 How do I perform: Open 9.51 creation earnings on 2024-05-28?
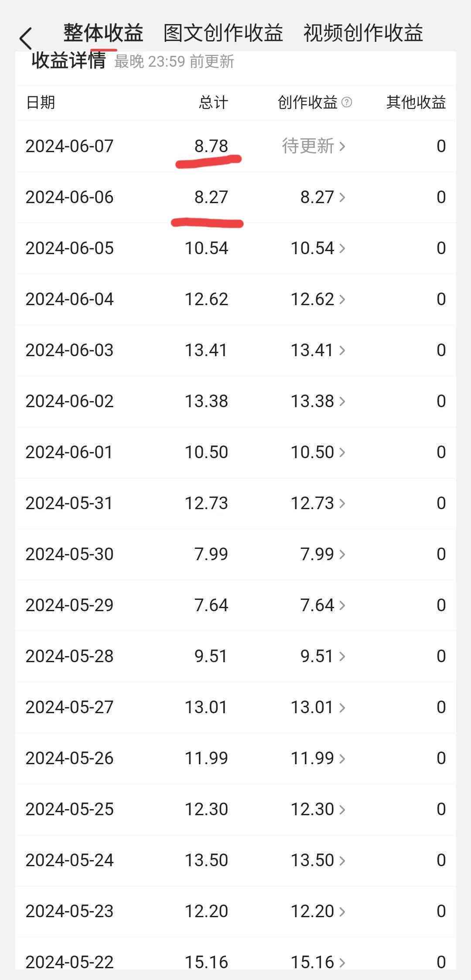tap(323, 656)
